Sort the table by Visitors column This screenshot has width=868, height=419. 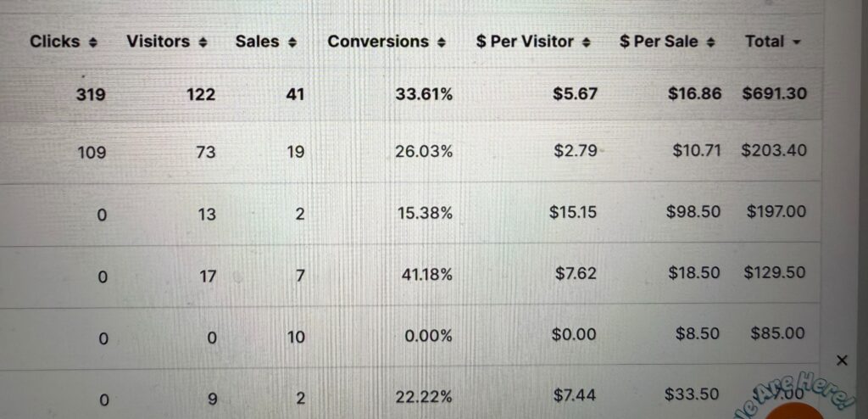point(203,42)
